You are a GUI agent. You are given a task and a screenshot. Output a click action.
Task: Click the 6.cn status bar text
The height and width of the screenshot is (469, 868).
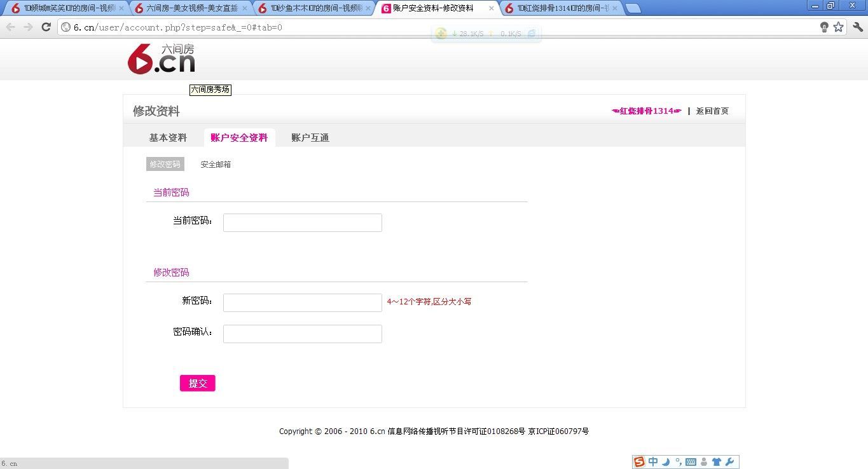click(10, 464)
